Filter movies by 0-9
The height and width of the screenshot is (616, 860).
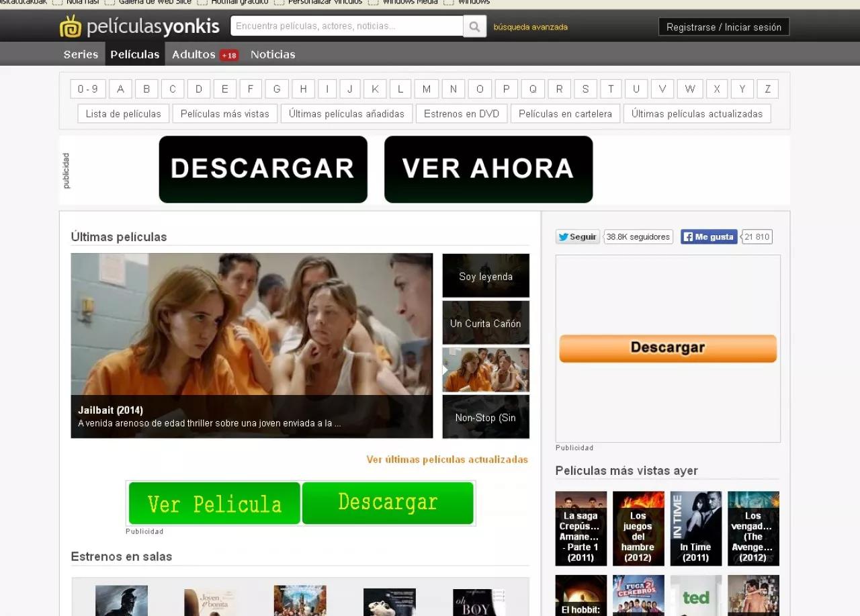(x=88, y=89)
